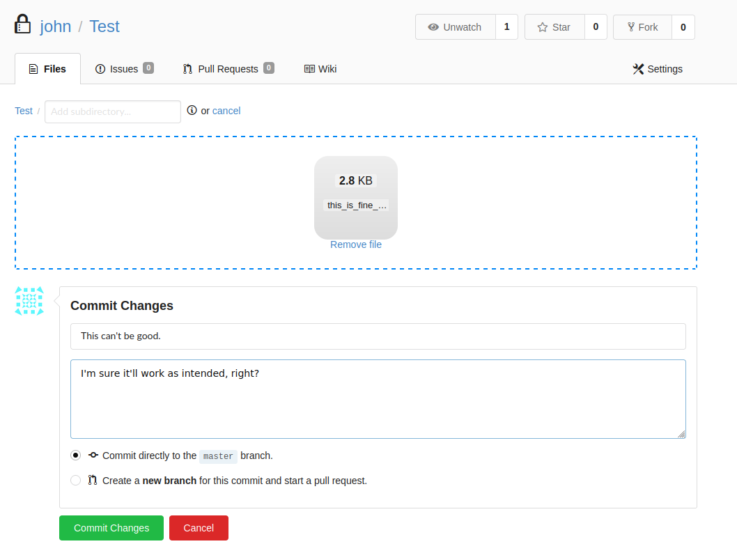Switch to the Issues tab
This screenshot has width=737, height=560.
[x=124, y=69]
